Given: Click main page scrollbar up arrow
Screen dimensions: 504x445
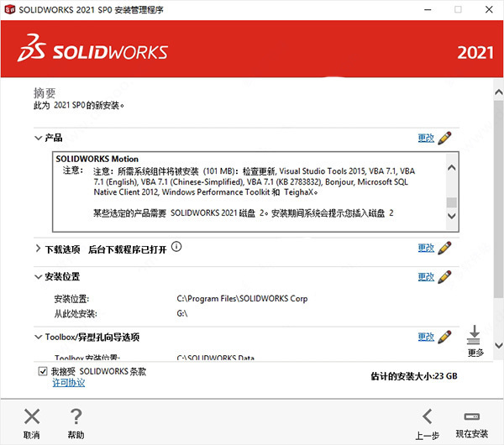Looking at the screenshot, I should (x=498, y=92).
